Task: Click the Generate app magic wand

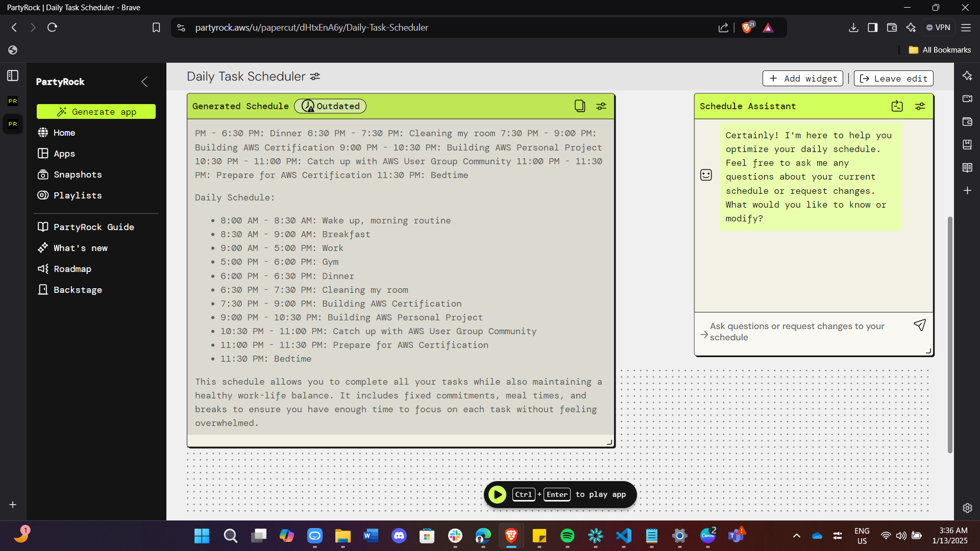Action: click(62, 111)
